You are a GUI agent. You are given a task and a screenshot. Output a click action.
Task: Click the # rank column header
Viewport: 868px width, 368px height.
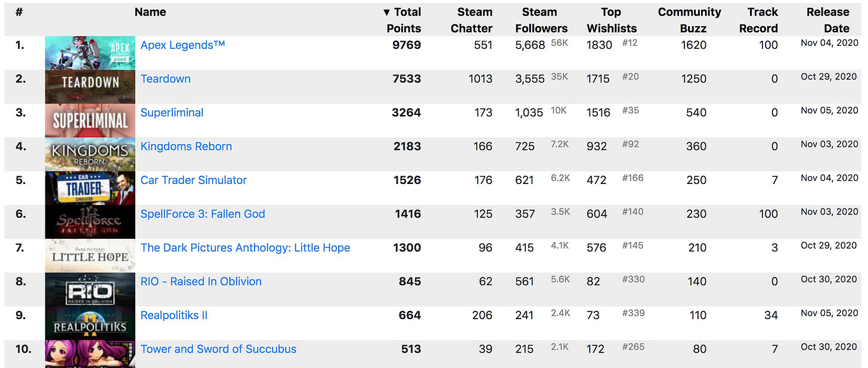click(19, 12)
